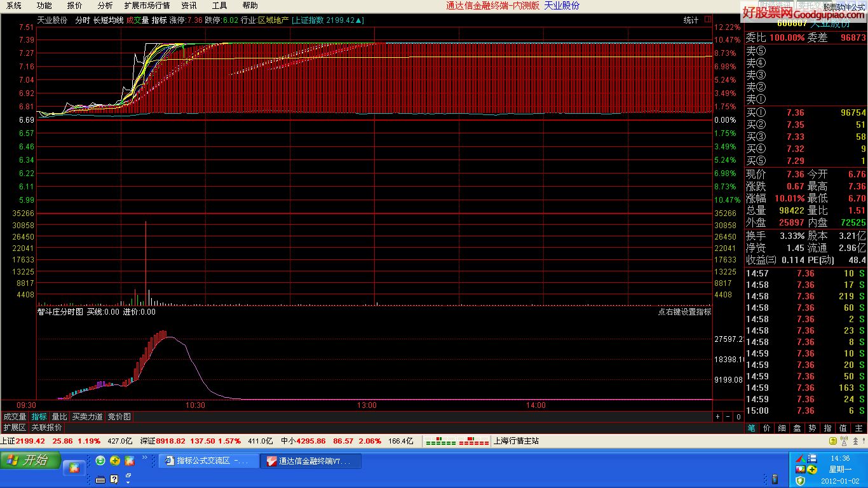Expand quick launch double-chevron overflow
This screenshot has width=868, height=488.
pos(144,457)
